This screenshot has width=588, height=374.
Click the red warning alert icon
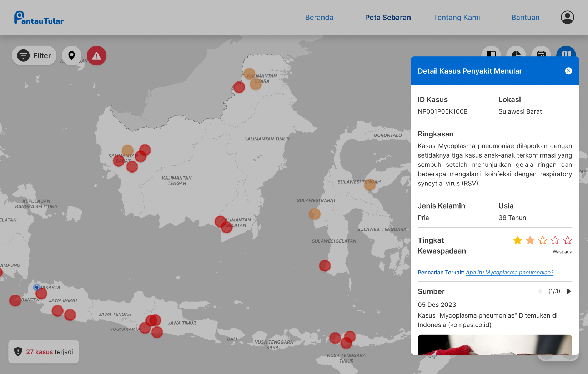[x=96, y=56]
